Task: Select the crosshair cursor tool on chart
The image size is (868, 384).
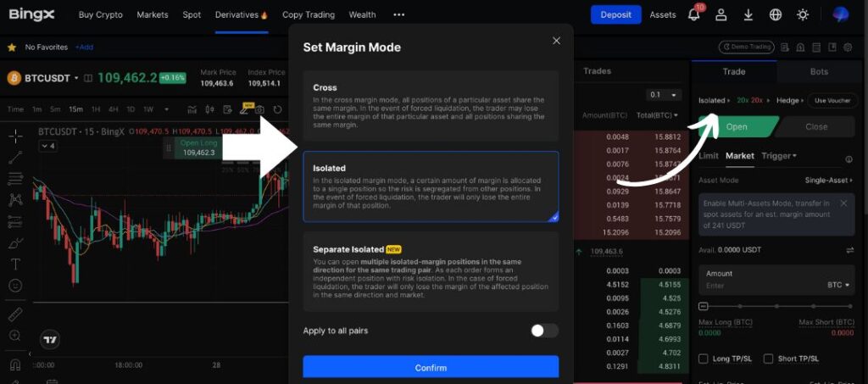Action: coord(15,136)
